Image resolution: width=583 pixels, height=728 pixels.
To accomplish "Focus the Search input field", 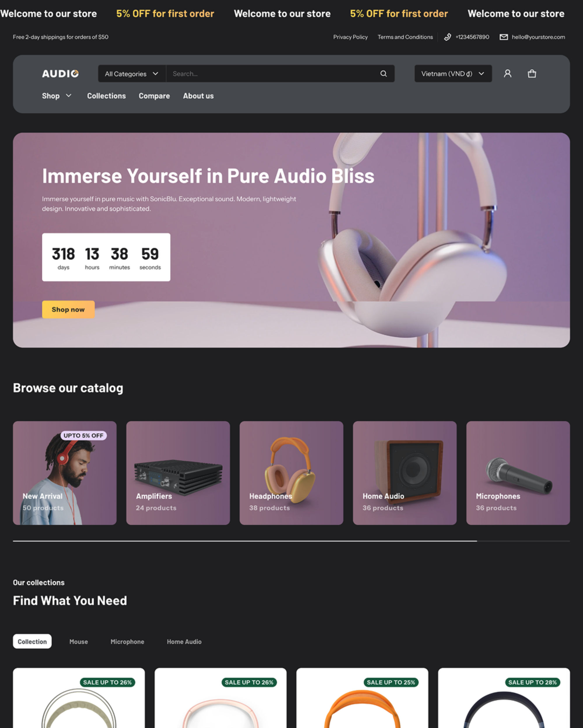I will (273, 73).
